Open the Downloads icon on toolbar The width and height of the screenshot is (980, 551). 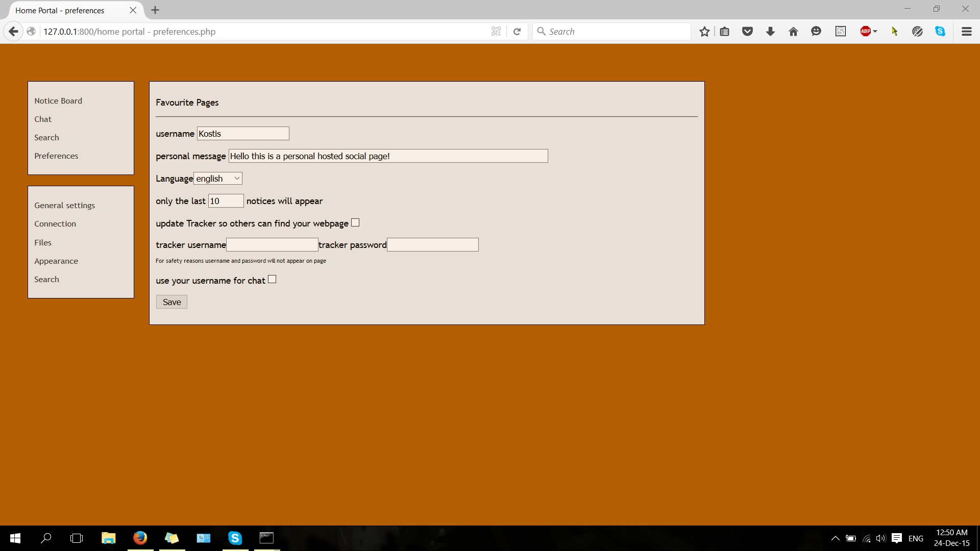(770, 31)
